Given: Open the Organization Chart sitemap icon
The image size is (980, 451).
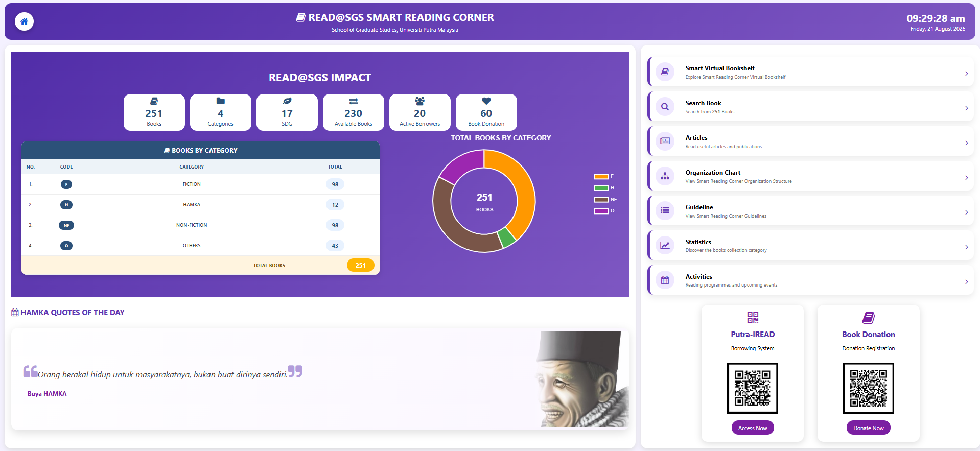Looking at the screenshot, I should [x=665, y=176].
